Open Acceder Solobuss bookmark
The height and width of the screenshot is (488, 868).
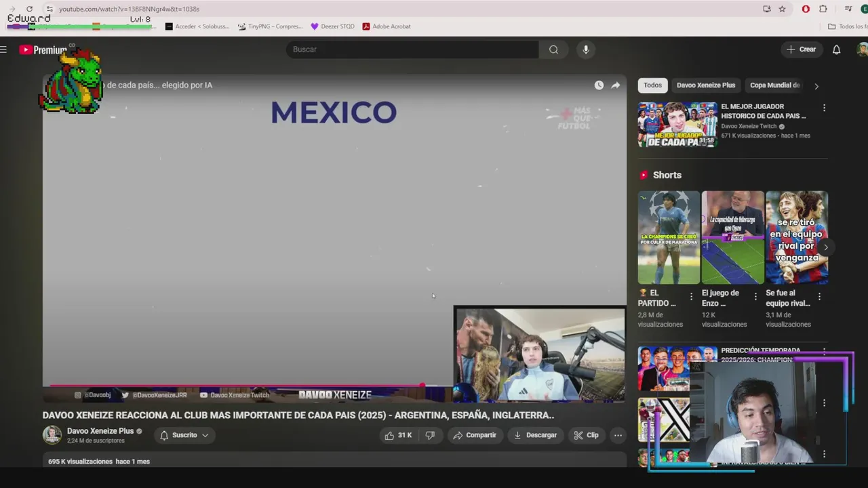pyautogui.click(x=196, y=26)
